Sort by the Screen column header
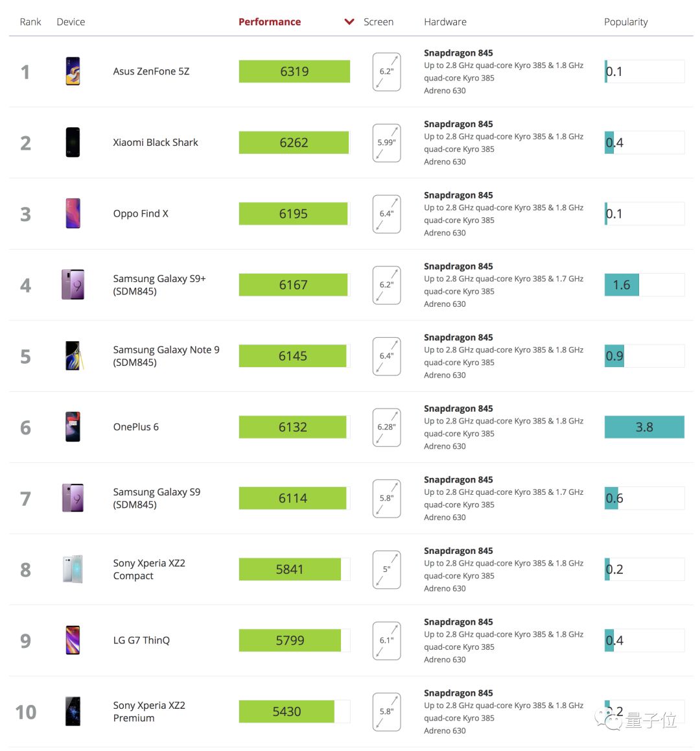 tap(379, 22)
